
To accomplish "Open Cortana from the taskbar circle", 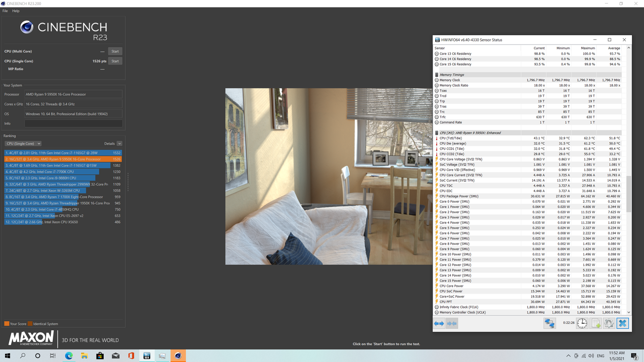I will [38, 356].
